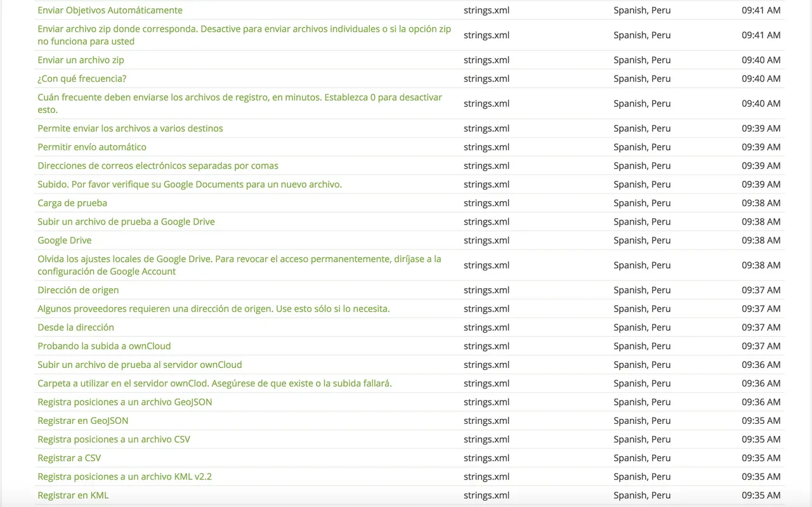Select 'Spanish, Peru' in 'Registrar en KML' row

(x=642, y=496)
